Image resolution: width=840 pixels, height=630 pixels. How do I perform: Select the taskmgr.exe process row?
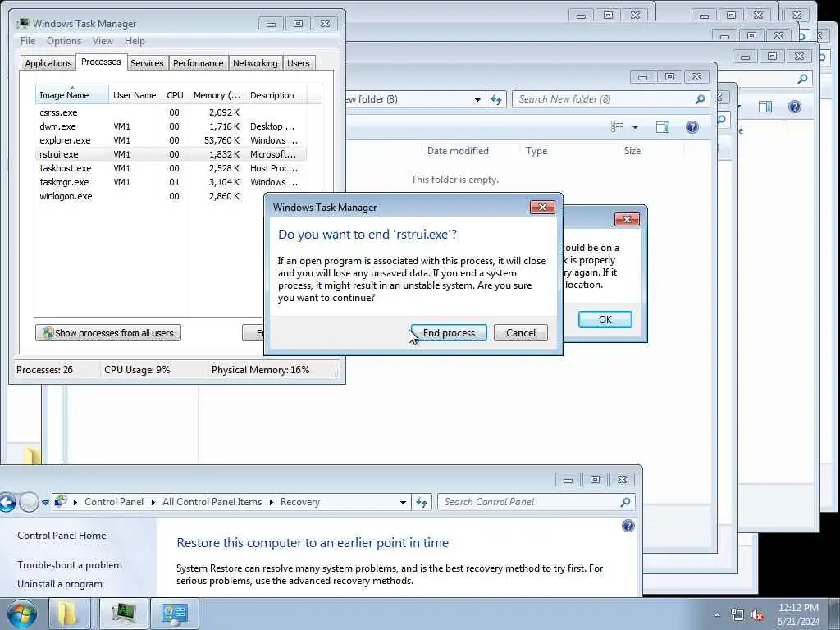[x=171, y=182]
